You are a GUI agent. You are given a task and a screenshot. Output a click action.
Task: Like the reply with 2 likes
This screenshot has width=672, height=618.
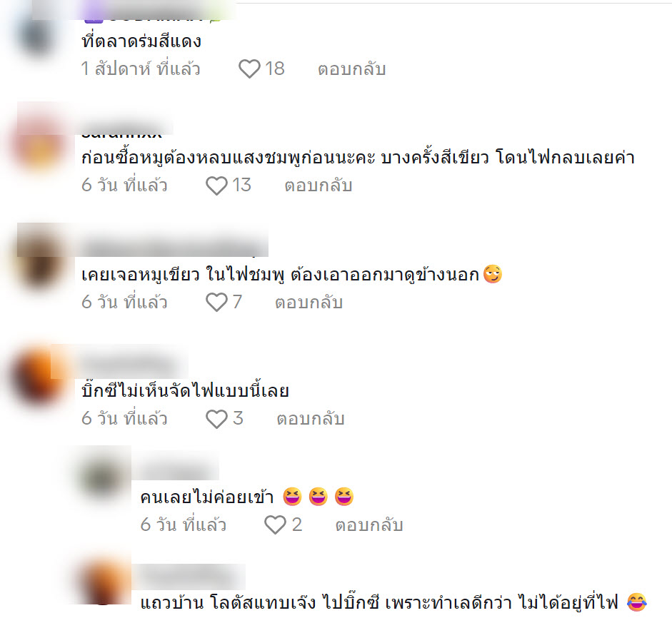(x=275, y=525)
